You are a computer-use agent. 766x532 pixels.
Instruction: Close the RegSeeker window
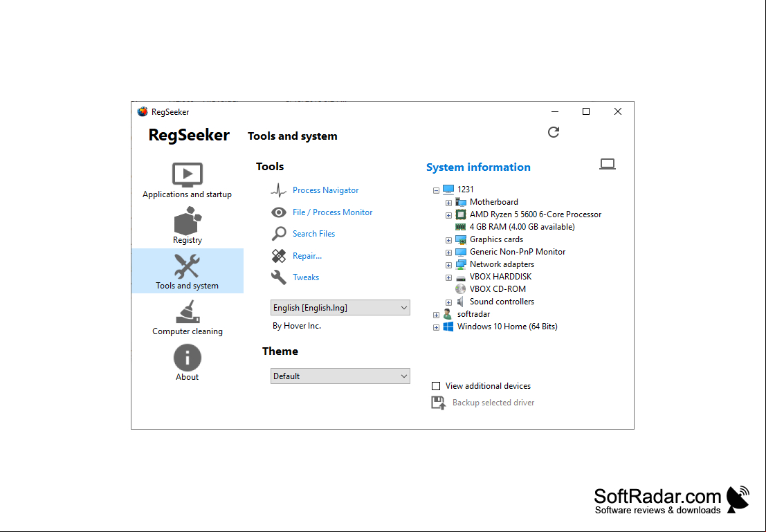618,111
